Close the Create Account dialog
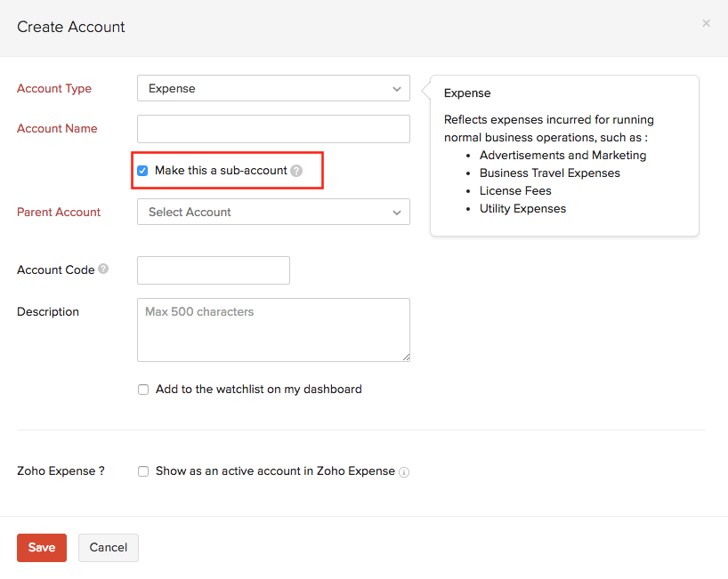 [x=706, y=23]
